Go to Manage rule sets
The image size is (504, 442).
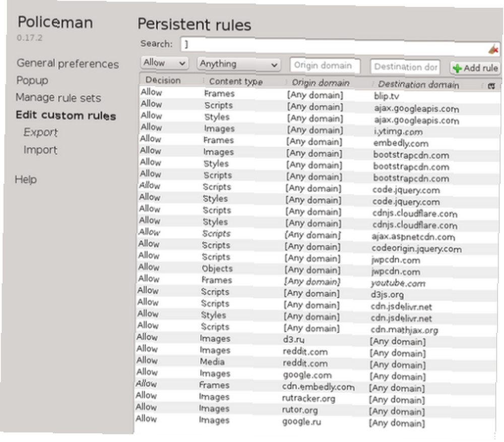[x=58, y=97]
